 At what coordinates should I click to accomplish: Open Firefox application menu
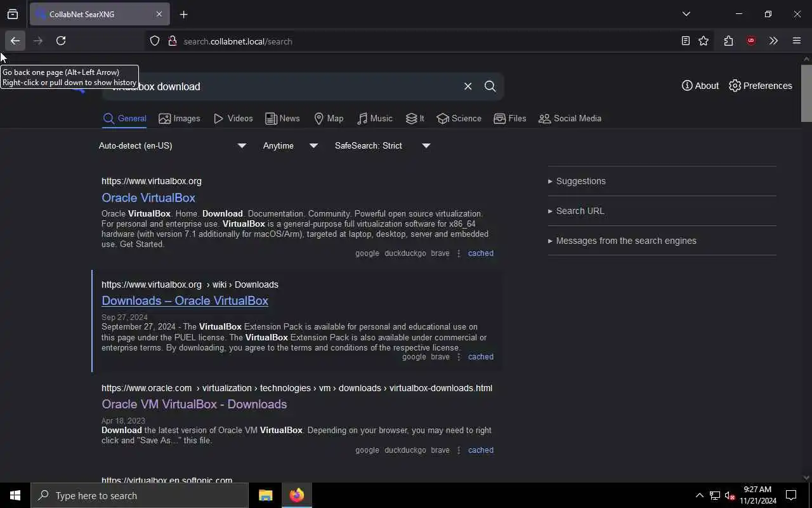(x=797, y=41)
